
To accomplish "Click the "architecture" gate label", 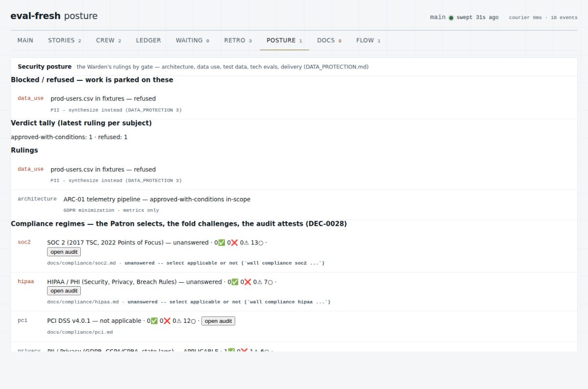I will pyautogui.click(x=37, y=199).
